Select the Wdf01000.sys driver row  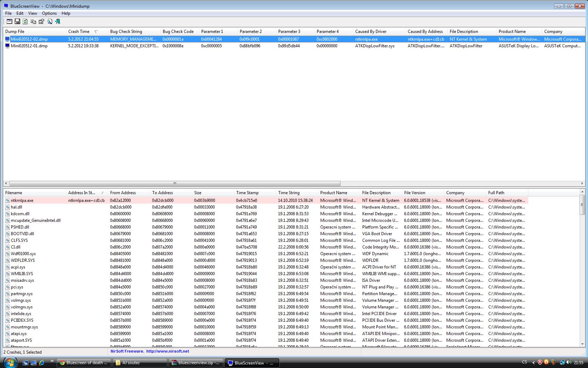tap(266, 254)
